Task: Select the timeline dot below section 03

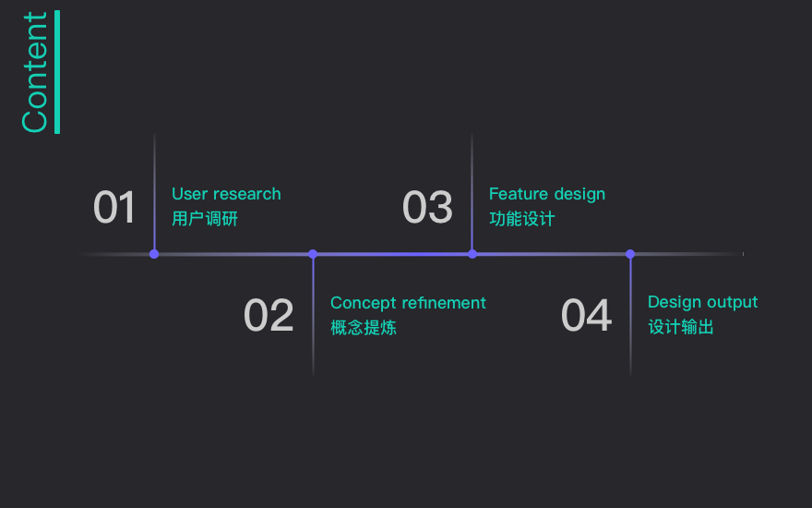Action: (472, 254)
